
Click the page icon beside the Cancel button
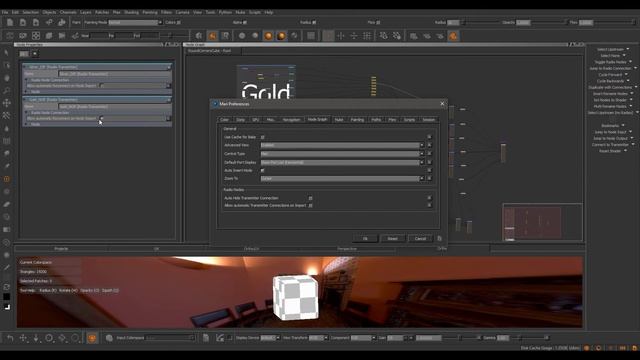[x=439, y=238]
